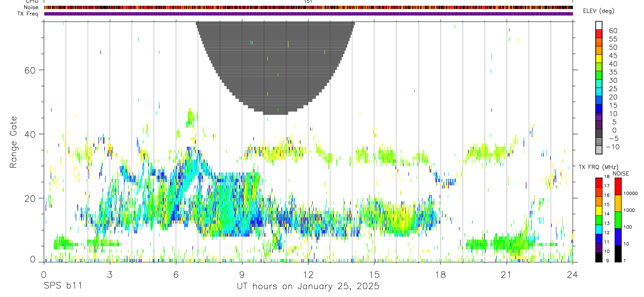Click the 'ELEV (deg)' legend title
The image size is (644, 297).
tap(598, 11)
